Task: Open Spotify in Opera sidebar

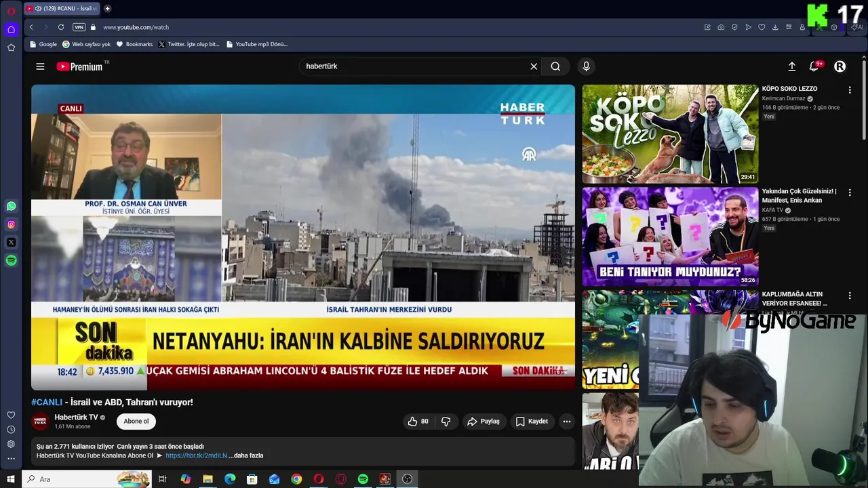Action: point(11,260)
